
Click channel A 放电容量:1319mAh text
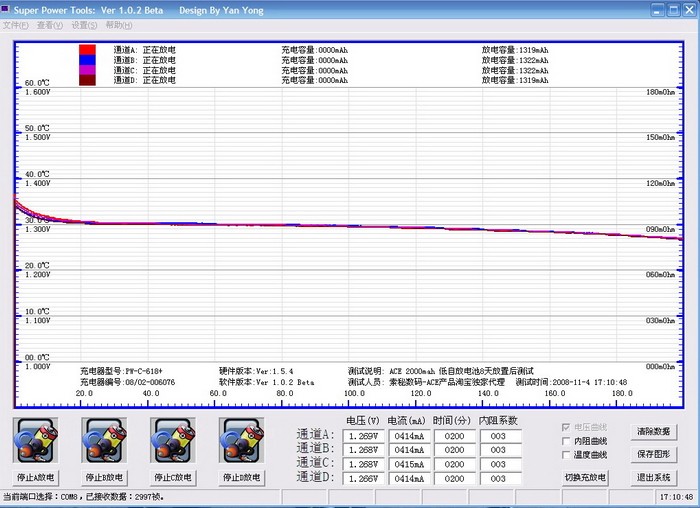pos(515,50)
